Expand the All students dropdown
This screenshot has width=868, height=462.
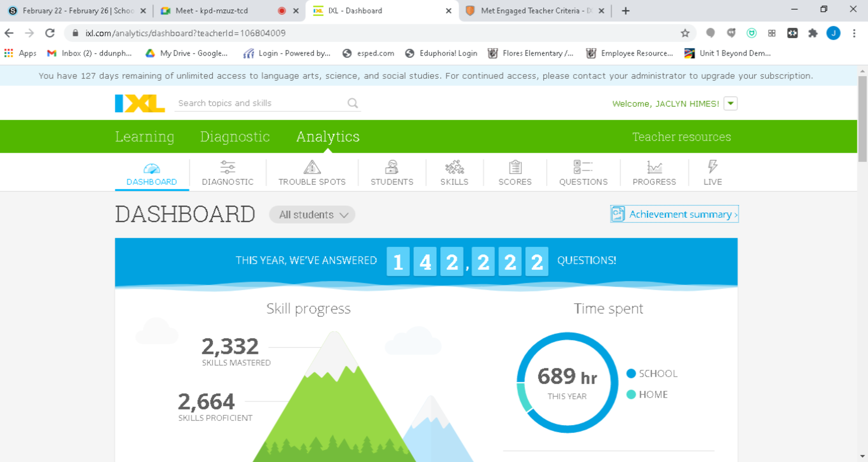tap(312, 215)
